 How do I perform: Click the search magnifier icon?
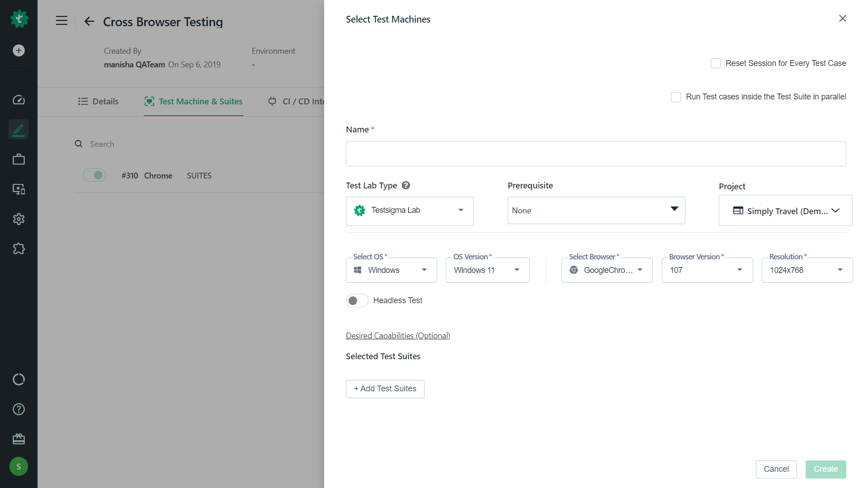click(79, 144)
